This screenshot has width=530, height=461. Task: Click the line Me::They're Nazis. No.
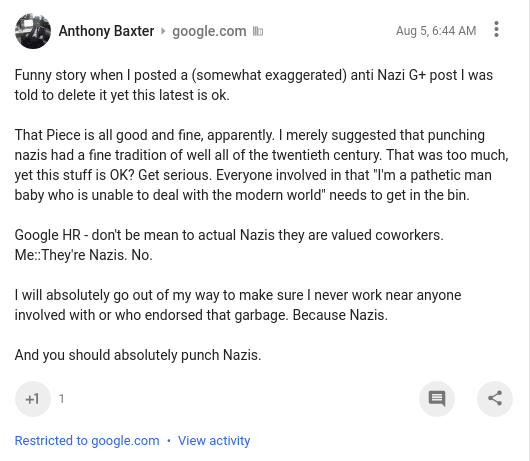83,255
